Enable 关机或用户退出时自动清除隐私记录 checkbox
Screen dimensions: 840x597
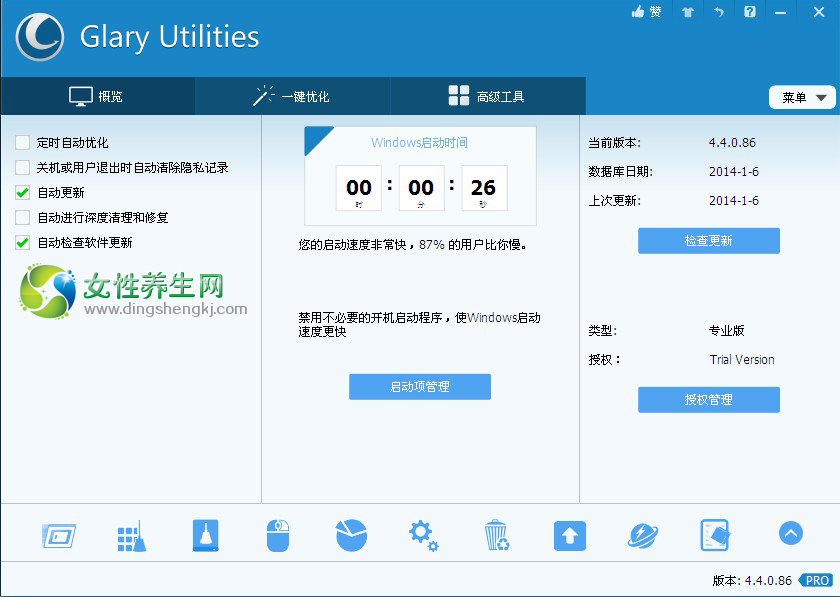tap(22, 167)
